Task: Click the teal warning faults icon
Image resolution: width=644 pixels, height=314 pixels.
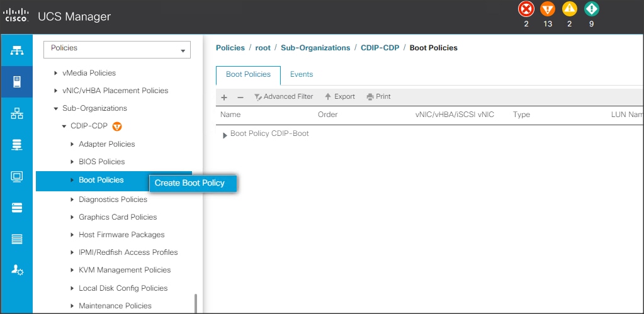Action: click(x=591, y=9)
